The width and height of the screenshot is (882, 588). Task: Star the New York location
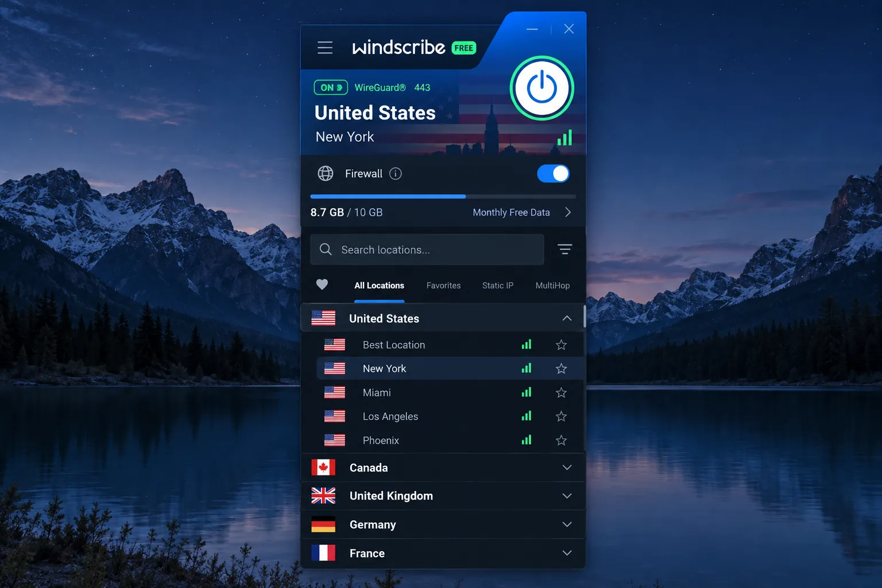tap(561, 369)
